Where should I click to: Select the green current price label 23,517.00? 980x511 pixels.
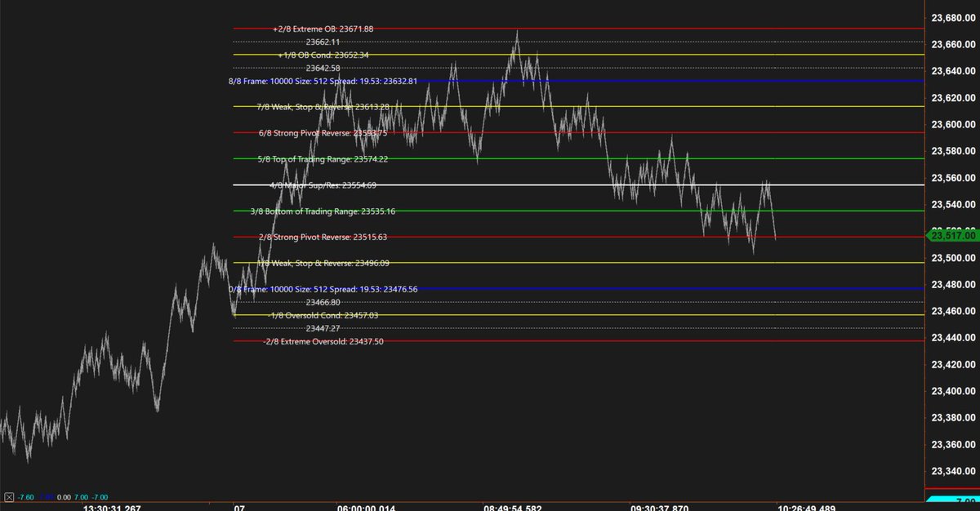(x=951, y=236)
